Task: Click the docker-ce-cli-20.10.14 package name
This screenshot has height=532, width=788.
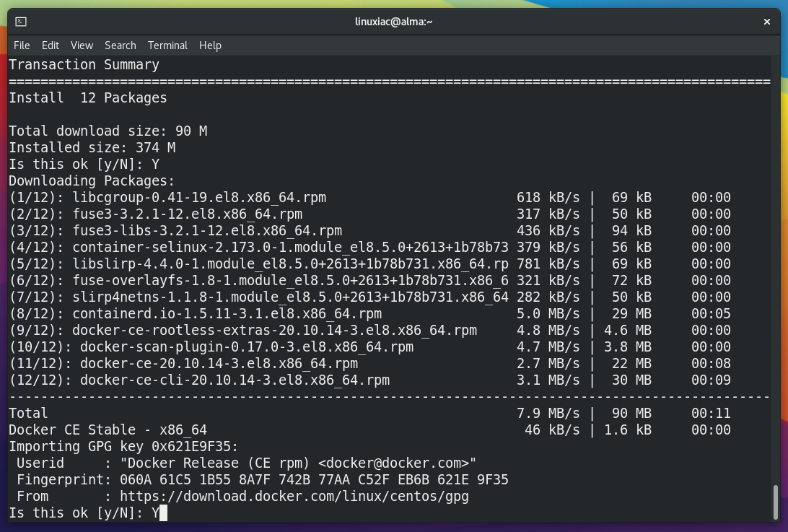Action: click(x=235, y=380)
